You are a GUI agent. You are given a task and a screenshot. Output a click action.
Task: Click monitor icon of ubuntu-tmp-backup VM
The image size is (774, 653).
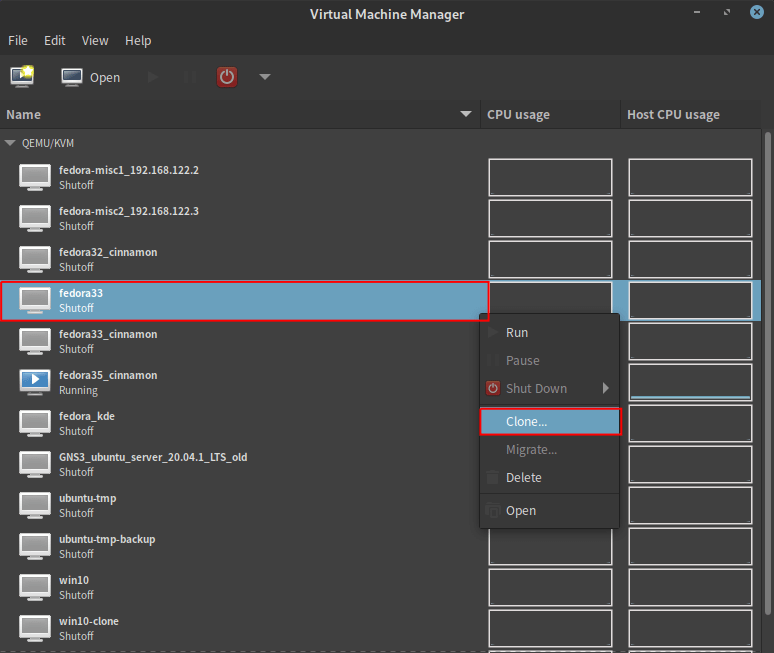35,546
